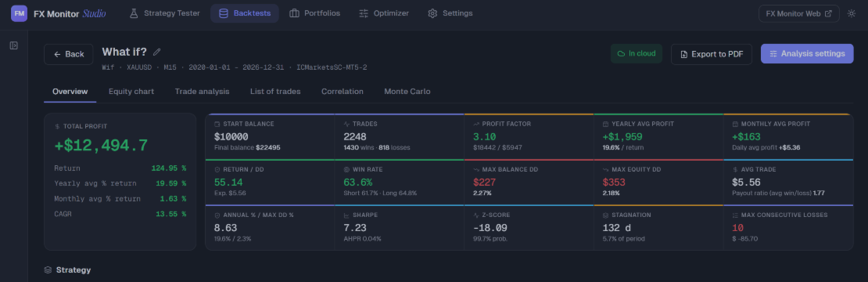Open the Optimizer page
The width and height of the screenshot is (868, 282).
384,13
